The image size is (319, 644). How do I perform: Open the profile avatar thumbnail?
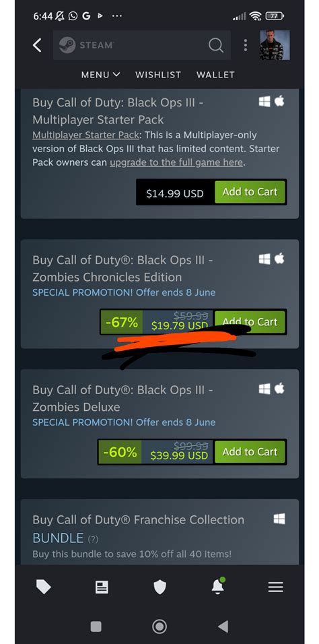click(x=275, y=45)
